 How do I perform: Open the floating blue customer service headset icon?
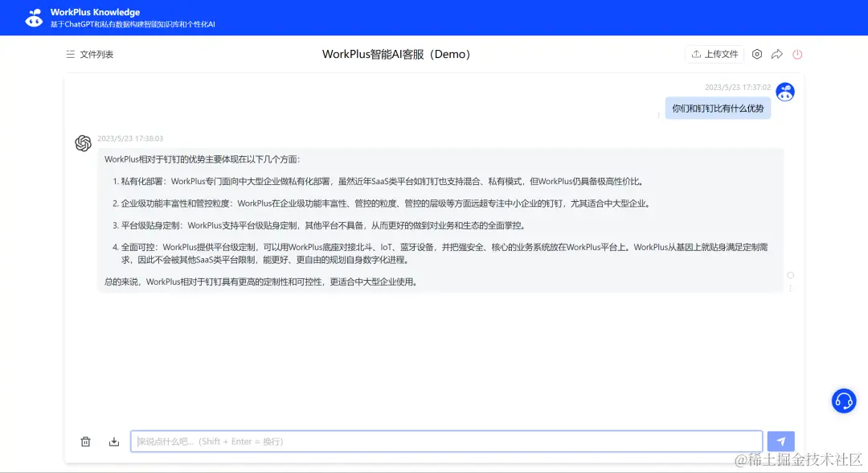coord(843,400)
